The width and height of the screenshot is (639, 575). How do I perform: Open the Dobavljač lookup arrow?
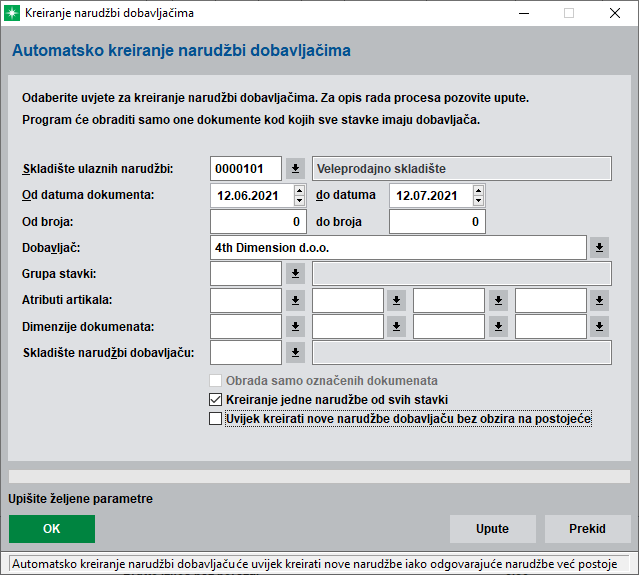[599, 247]
